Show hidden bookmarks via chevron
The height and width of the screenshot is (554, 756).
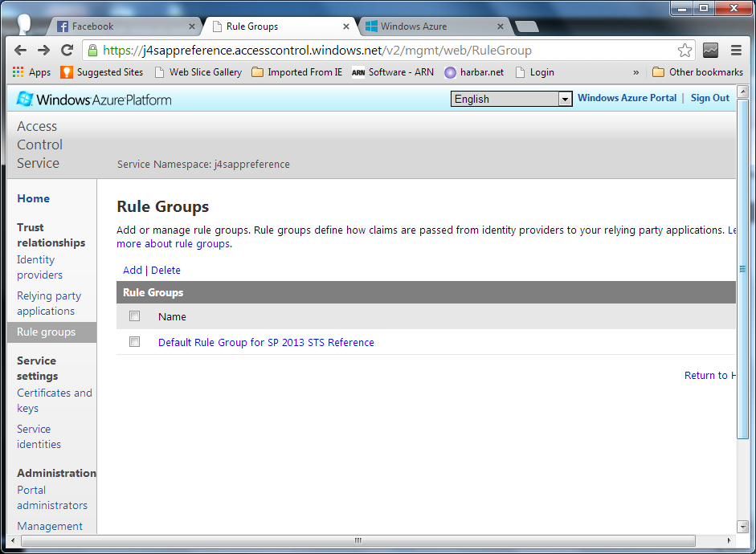[636, 72]
